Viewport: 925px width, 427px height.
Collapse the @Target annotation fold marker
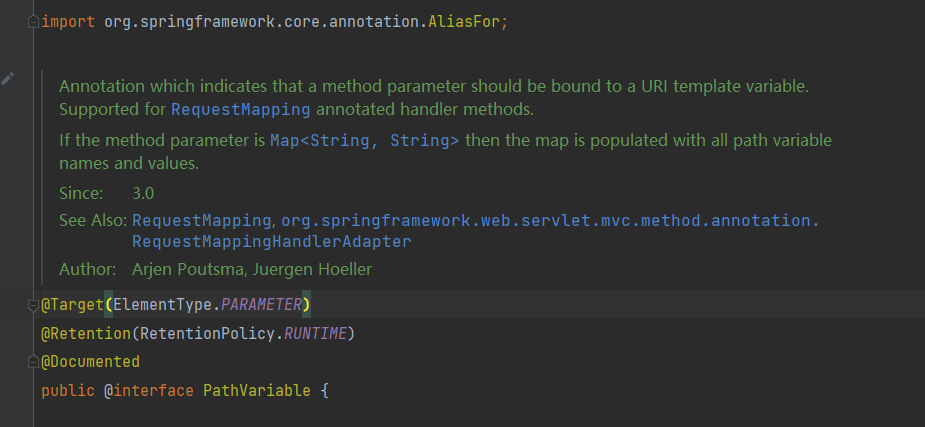click(x=33, y=305)
